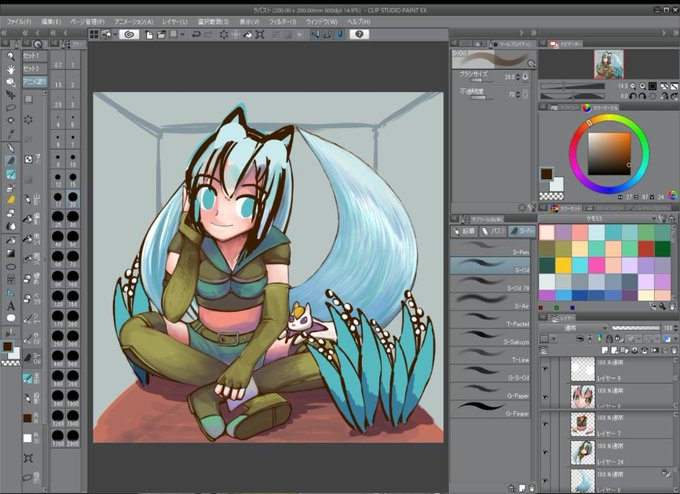Viewport: 680px width, 494px height.
Task: Select the speech balloon tool in toolbox
Action: click(x=11, y=318)
